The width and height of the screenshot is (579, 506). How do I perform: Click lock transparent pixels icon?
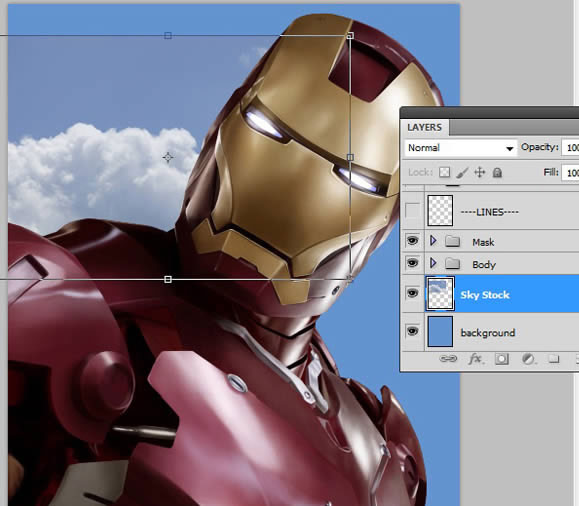pyautogui.click(x=445, y=172)
